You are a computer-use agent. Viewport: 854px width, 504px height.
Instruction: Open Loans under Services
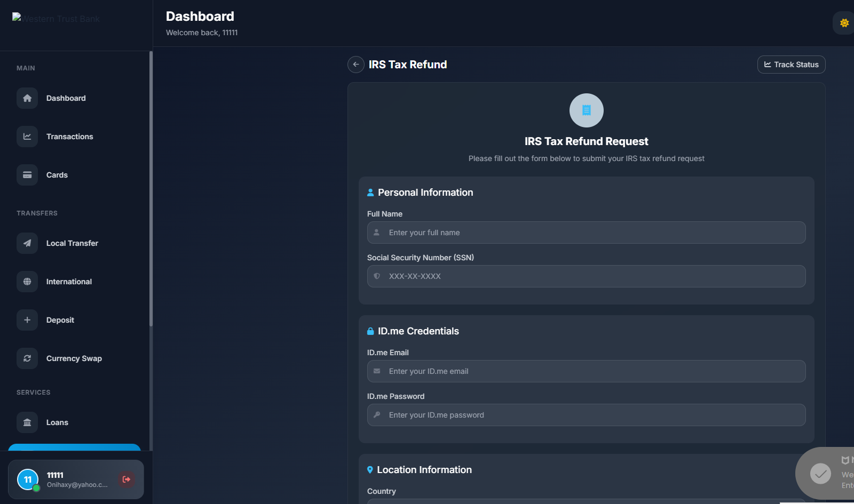(76, 422)
